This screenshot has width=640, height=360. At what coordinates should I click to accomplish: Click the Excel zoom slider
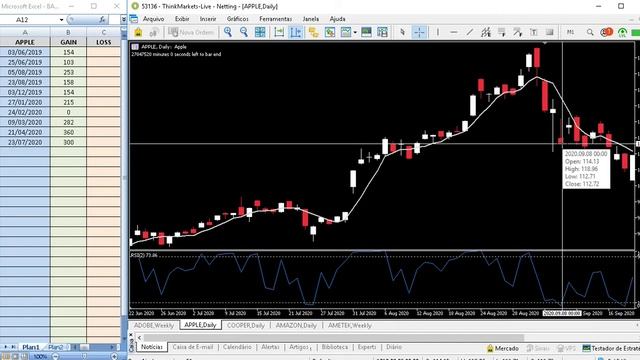[84, 356]
